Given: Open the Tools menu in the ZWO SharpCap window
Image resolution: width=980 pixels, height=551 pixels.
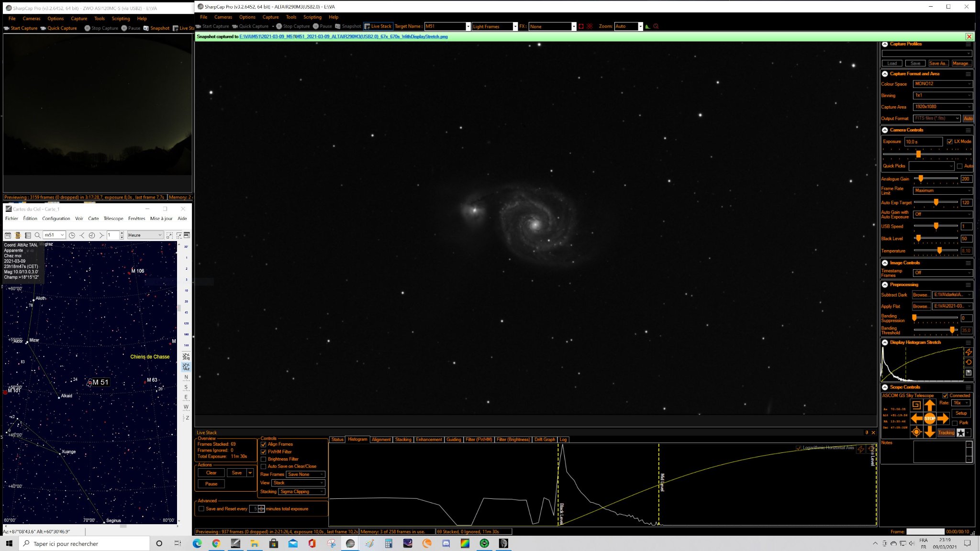Looking at the screenshot, I should [99, 19].
